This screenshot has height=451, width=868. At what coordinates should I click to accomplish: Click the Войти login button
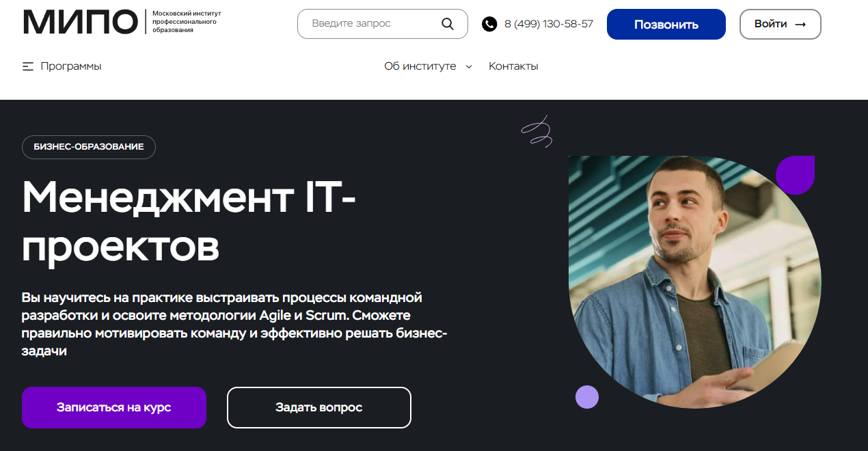(x=780, y=24)
